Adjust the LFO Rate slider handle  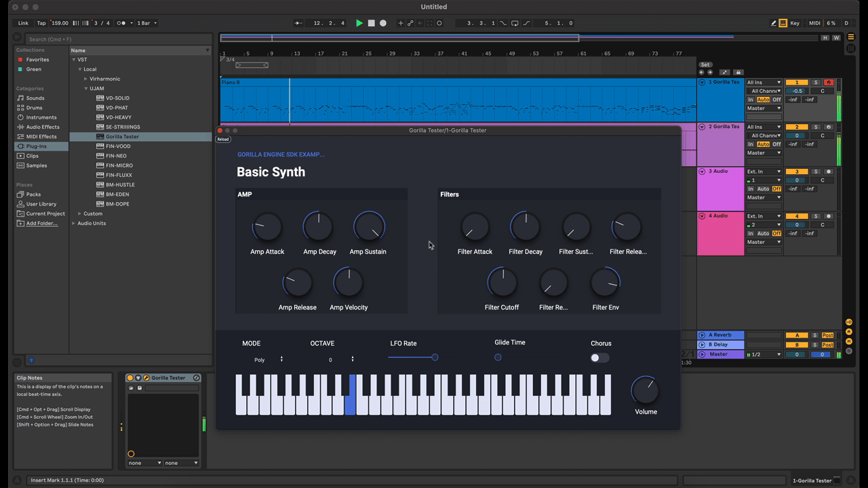pyautogui.click(x=435, y=357)
